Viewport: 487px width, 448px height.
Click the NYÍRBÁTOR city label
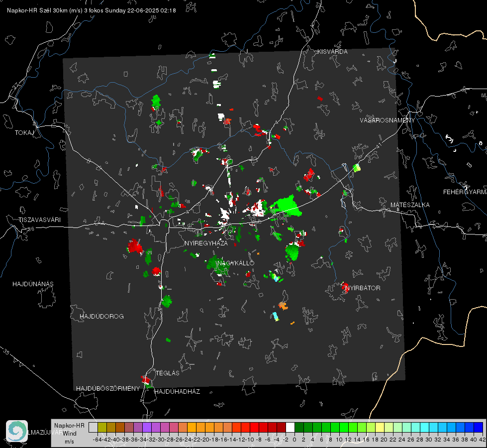[363, 288]
